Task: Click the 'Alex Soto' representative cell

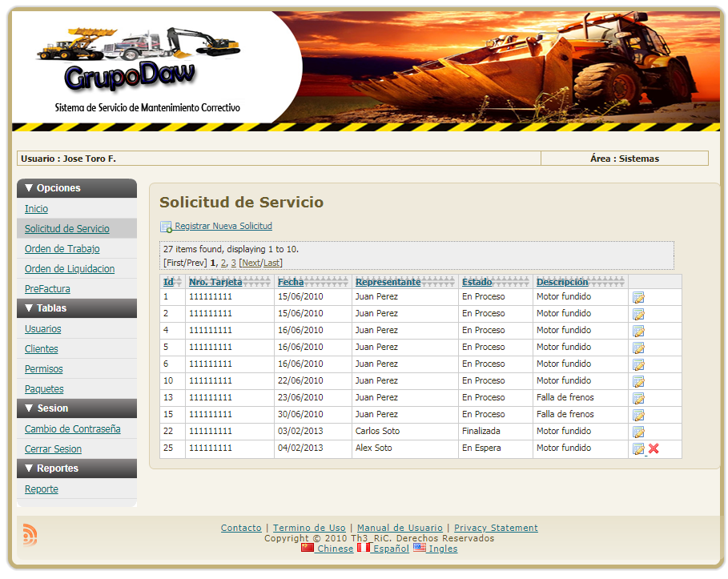Action: pos(405,448)
